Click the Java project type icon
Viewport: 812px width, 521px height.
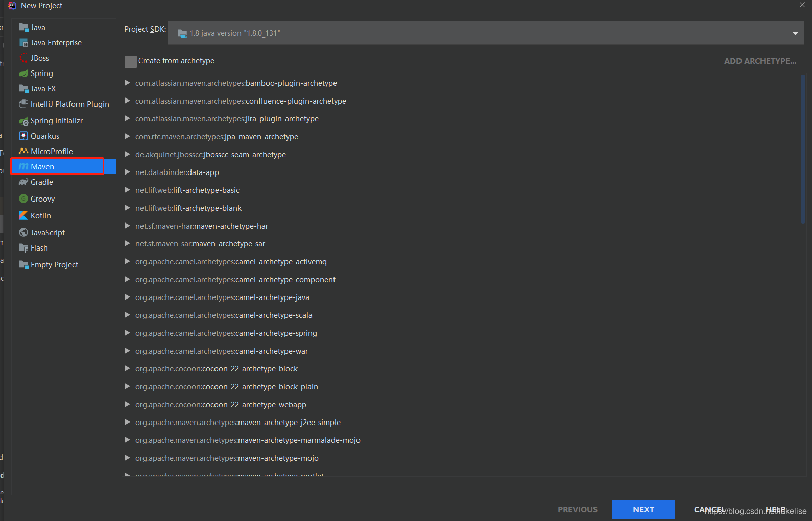pyautogui.click(x=23, y=28)
